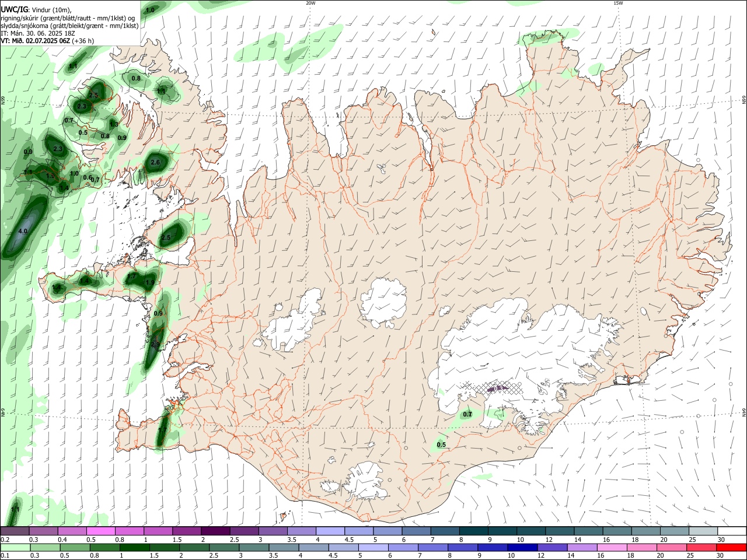Select the snow legend swatch from 8 to 9
This screenshot has width=747, height=560.
[473, 531]
